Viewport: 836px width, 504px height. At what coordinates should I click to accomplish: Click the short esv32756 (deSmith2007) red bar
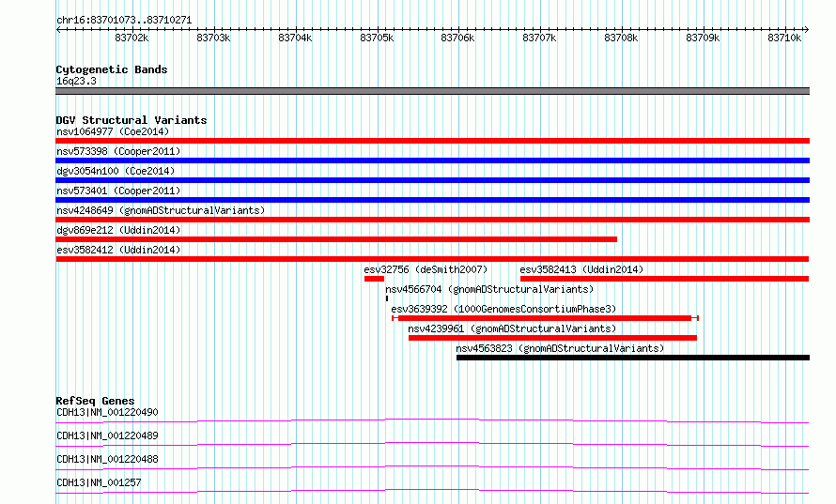(x=374, y=279)
